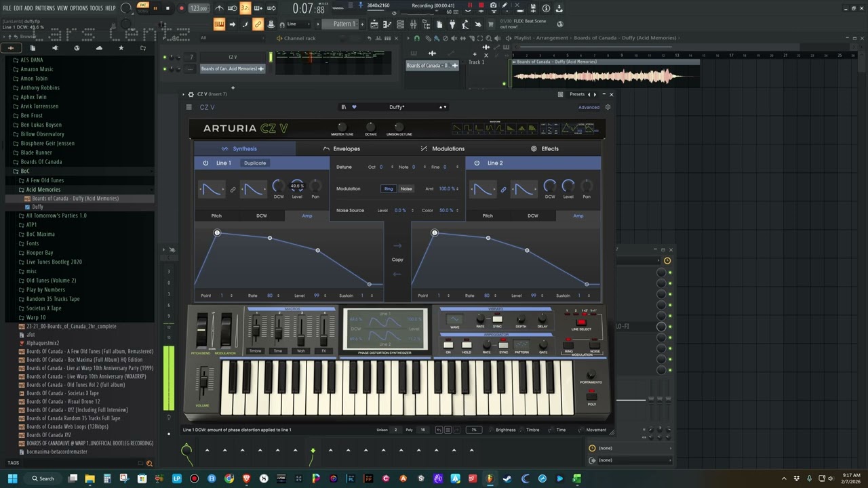Click the link icon between Line 1 waveforms
Viewport: 868px width, 488px height.
[233, 190]
